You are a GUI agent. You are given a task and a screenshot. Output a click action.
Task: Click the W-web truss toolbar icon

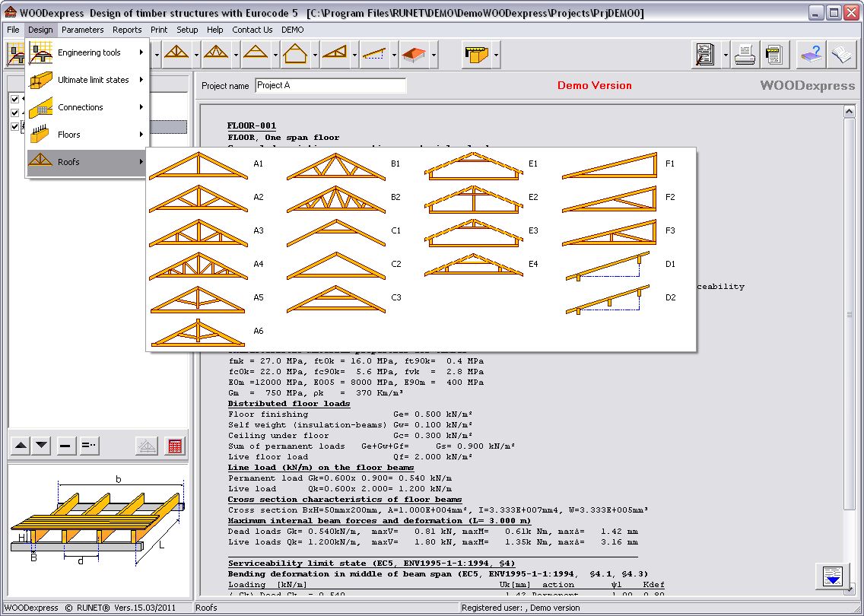[216, 53]
